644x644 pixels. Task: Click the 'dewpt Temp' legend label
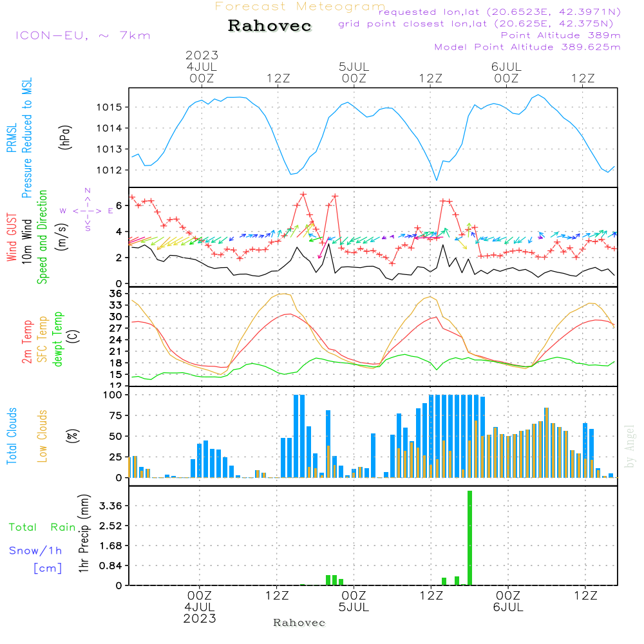coord(57,339)
